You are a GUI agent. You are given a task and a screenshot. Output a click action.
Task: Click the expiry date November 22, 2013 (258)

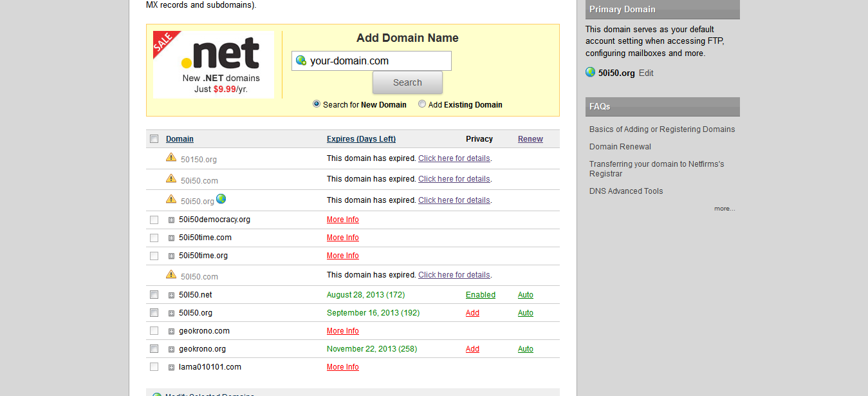(372, 349)
